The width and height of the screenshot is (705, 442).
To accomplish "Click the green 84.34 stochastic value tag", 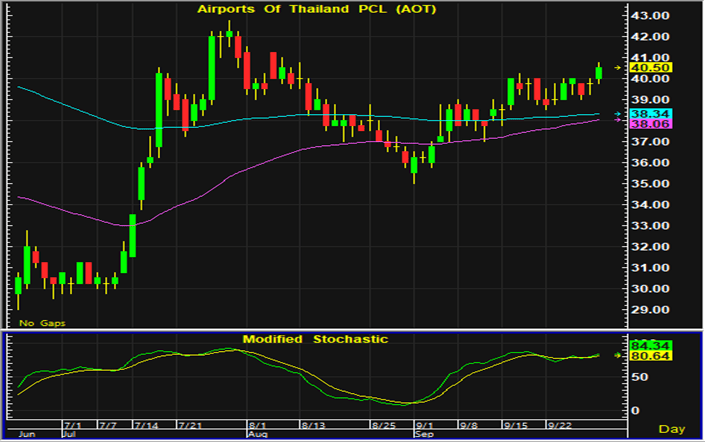I will [x=645, y=344].
